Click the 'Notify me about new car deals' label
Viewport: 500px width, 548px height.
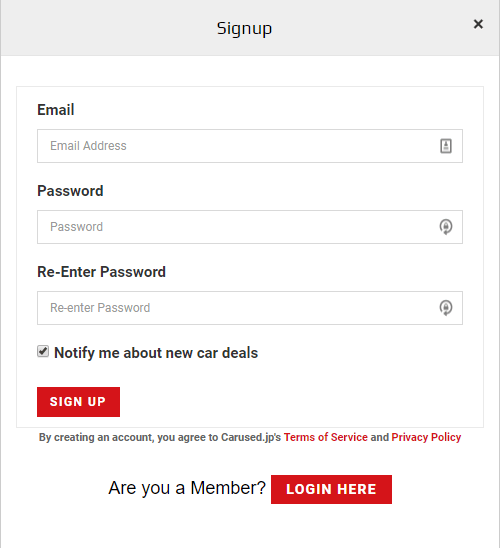tap(156, 353)
